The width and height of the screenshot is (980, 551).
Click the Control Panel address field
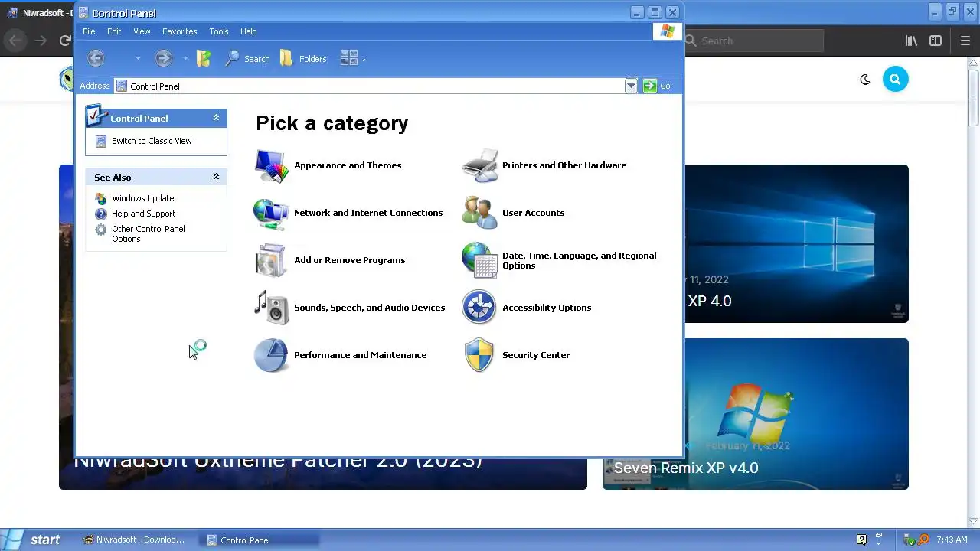pos(375,86)
